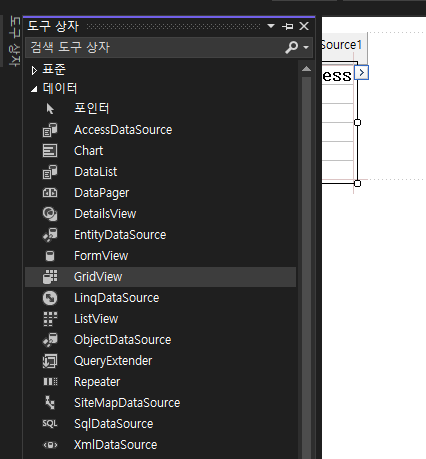Collapse the 데이터 toolbox group

click(x=34, y=89)
